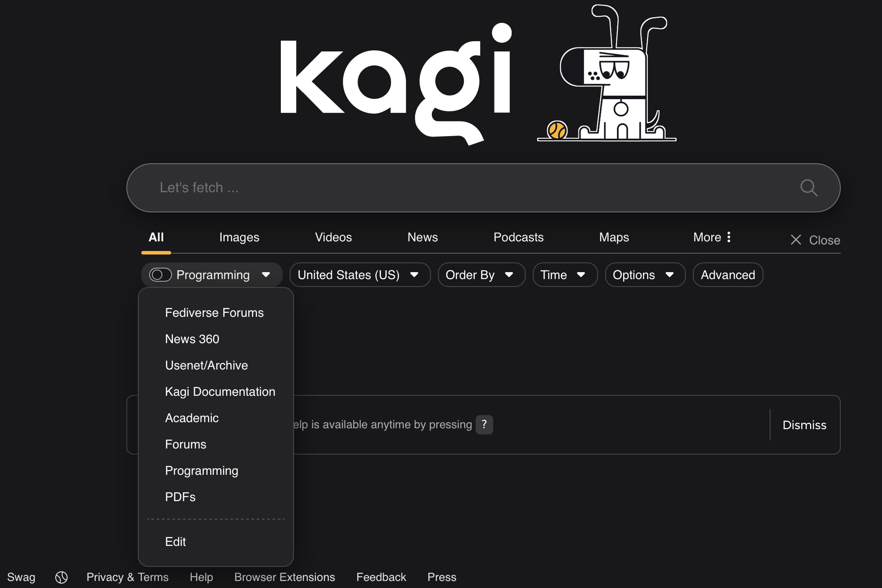Click the white Kagi wordmark logo
This screenshot has height=588, width=882.
pos(395,83)
